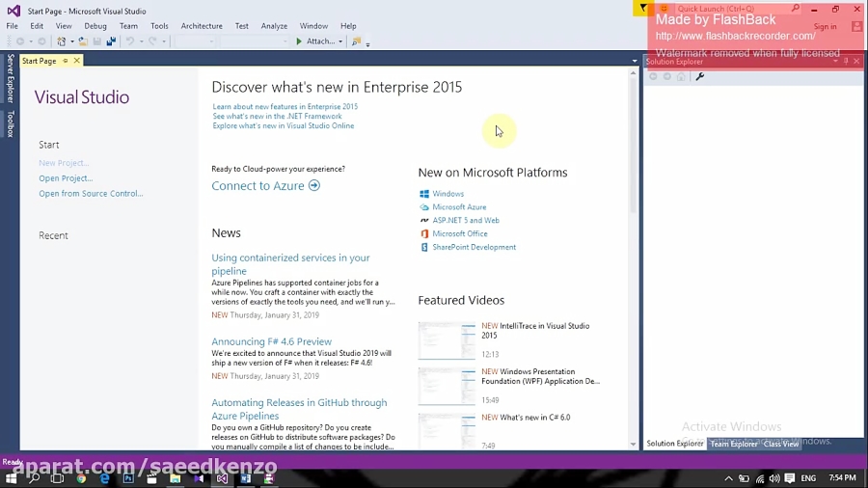Open the Server Explorer side tab
The image size is (868, 488).
pyautogui.click(x=10, y=78)
